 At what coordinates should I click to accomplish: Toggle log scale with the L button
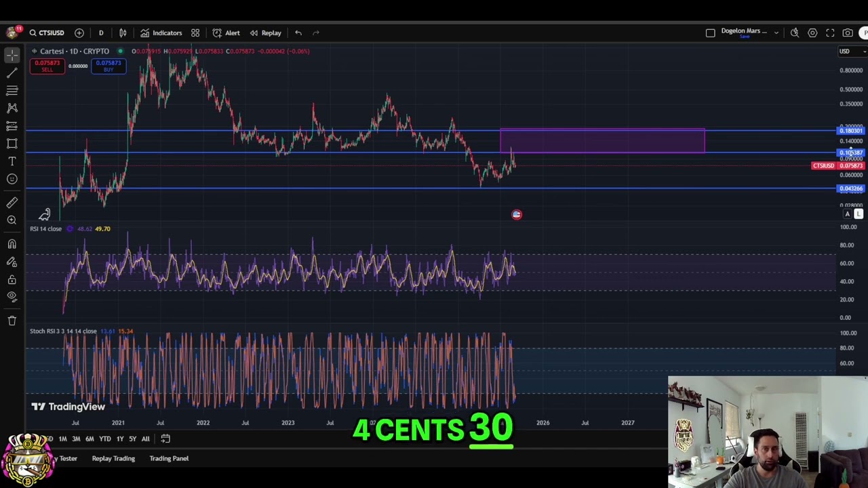pos(859,214)
